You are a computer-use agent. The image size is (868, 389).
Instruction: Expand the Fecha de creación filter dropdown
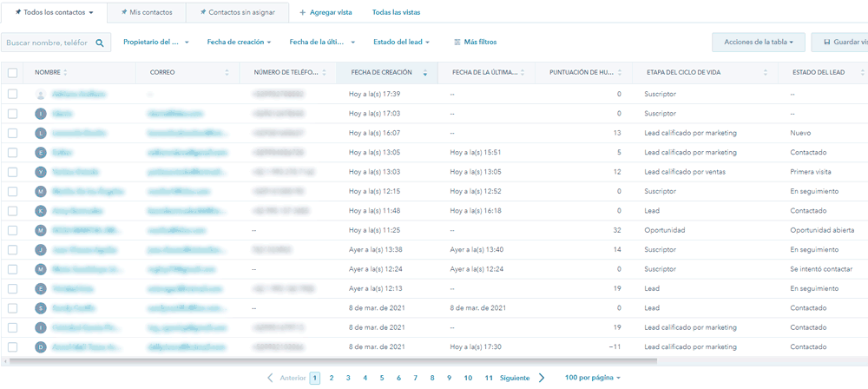239,42
